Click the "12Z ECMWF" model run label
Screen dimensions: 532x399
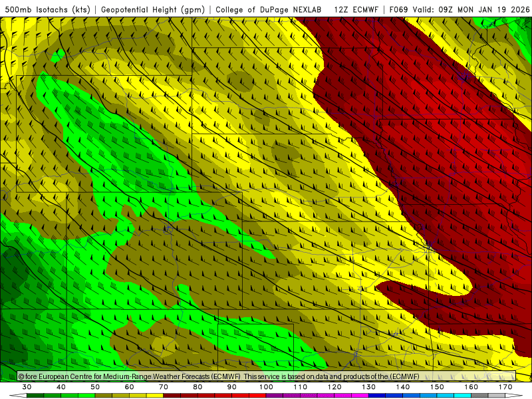pyautogui.click(x=356, y=9)
